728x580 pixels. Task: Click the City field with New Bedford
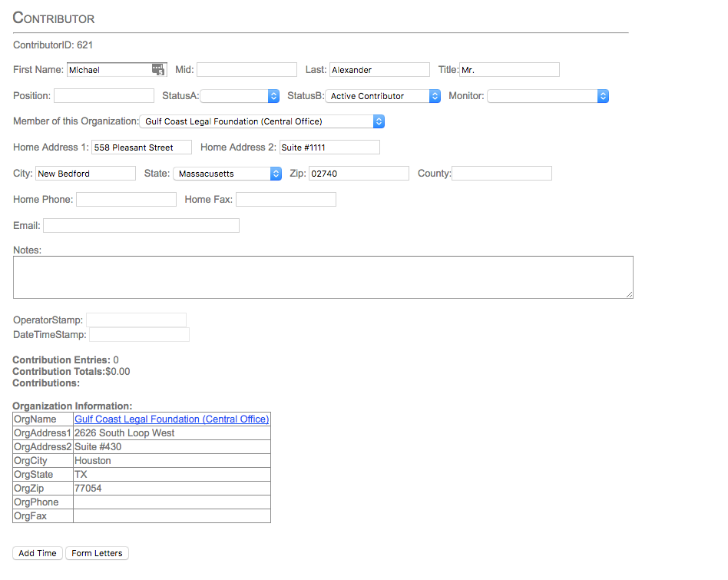(85, 174)
